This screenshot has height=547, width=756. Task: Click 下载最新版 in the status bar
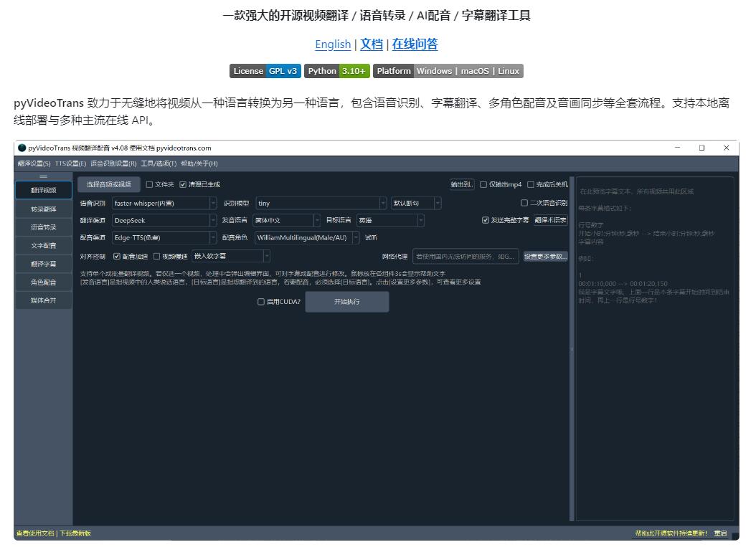[x=75, y=533]
